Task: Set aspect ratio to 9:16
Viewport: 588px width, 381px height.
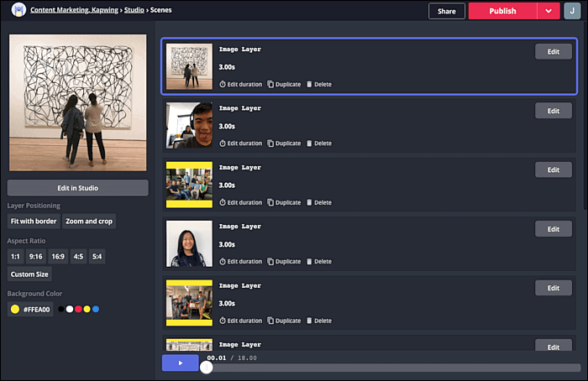Action: [35, 257]
